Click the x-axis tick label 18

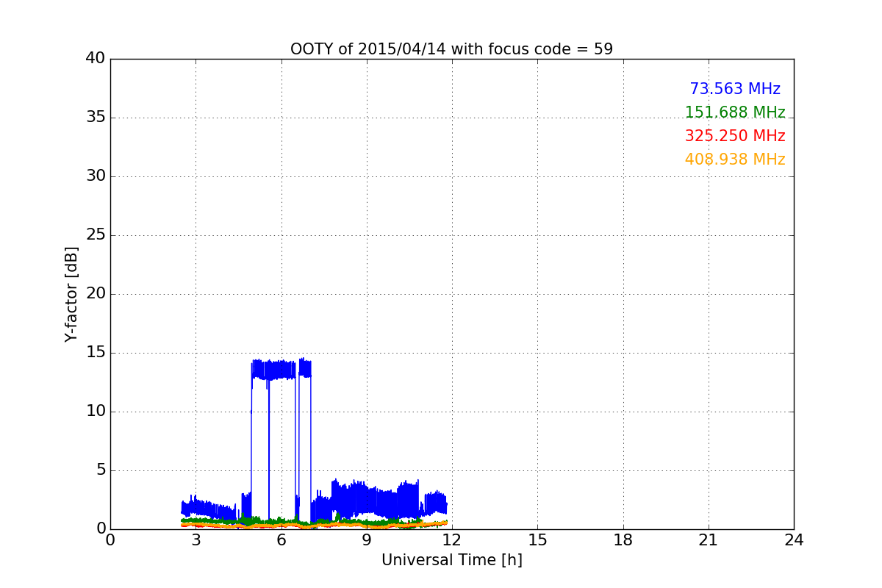coord(623,540)
